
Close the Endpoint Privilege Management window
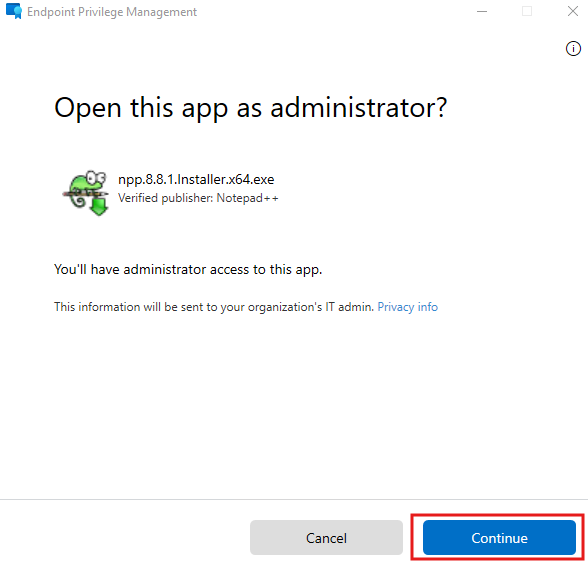(x=573, y=11)
